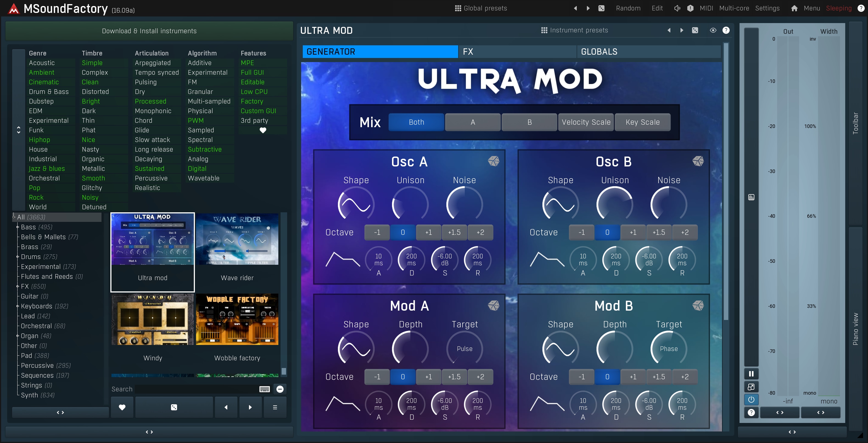The width and height of the screenshot is (868, 443).
Task: Open the GENERATOR tab
Action: click(380, 52)
